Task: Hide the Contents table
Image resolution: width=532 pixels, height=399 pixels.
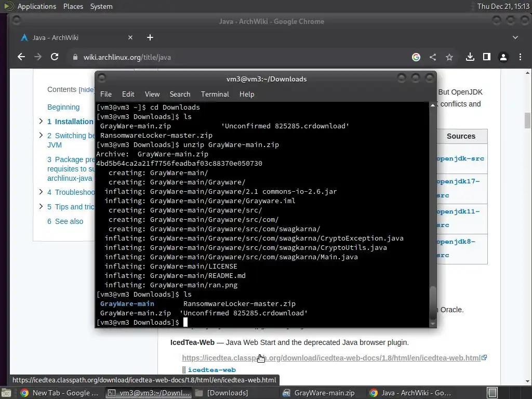Action: point(87,89)
